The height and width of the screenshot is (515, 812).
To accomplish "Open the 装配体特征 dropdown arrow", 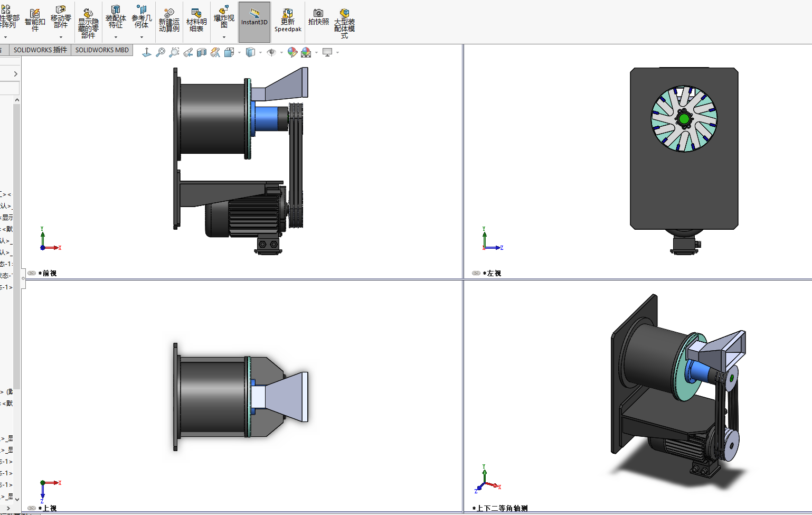I will tap(116, 37).
